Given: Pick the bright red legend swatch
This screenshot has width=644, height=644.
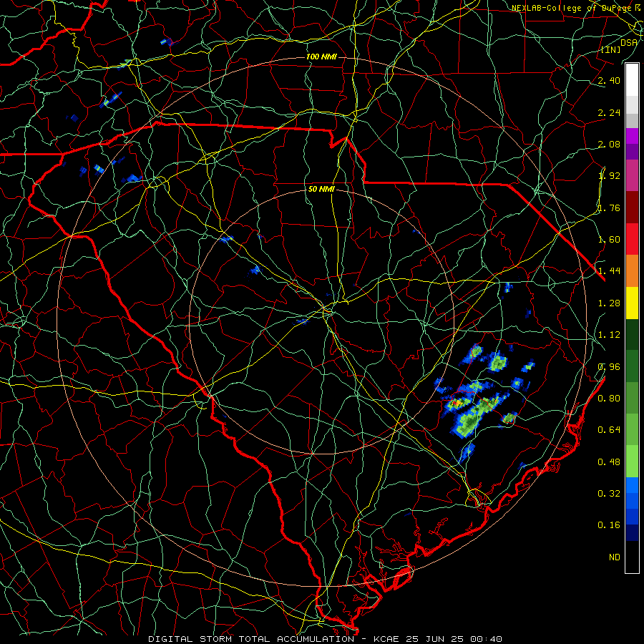Looking at the screenshot, I should click(632, 239).
